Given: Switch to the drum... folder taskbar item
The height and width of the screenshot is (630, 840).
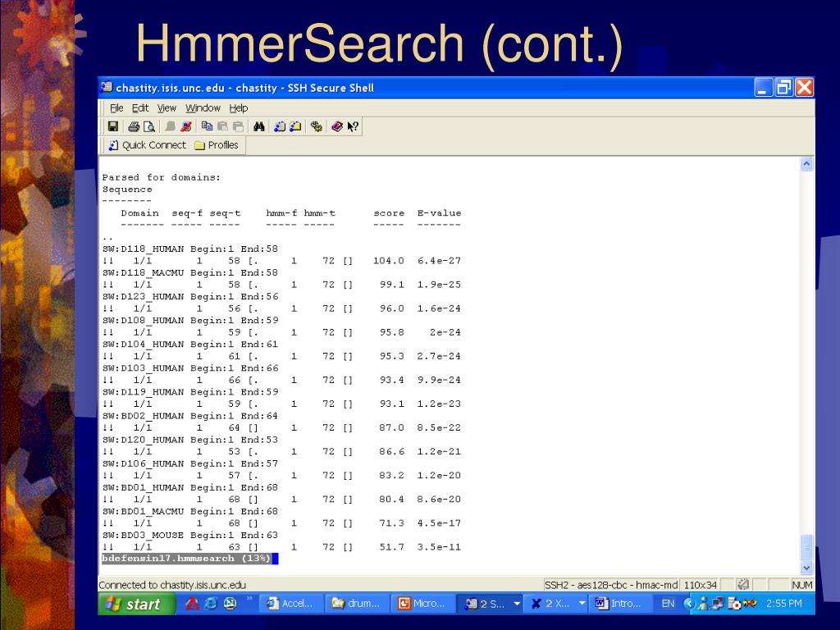Looking at the screenshot, I should (x=358, y=604).
